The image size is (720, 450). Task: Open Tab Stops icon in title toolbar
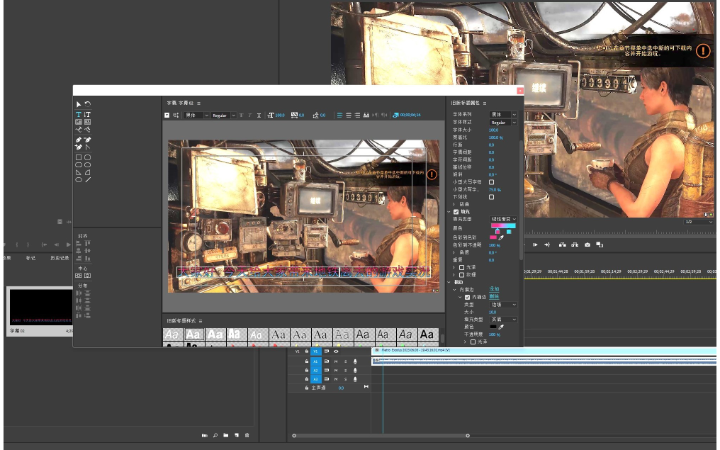point(366,115)
